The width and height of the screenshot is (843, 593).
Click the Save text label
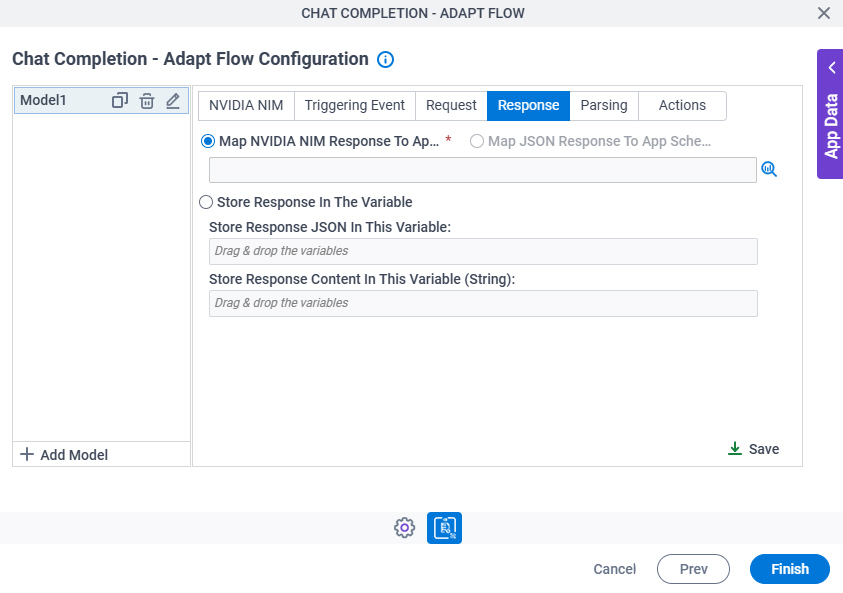pos(764,449)
